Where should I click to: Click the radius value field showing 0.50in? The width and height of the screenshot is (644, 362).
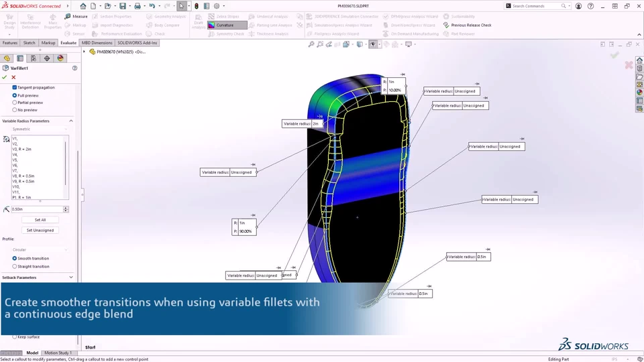(37, 209)
